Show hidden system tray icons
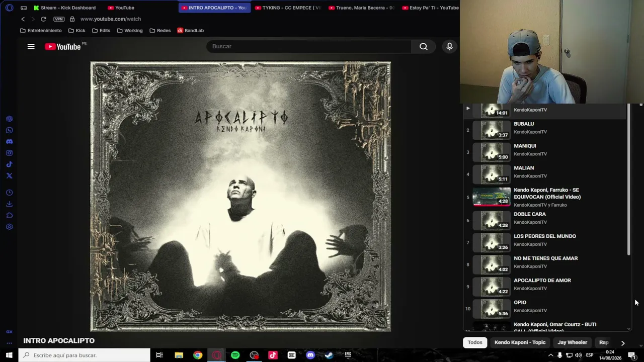This screenshot has width=644, height=362. 550,355
